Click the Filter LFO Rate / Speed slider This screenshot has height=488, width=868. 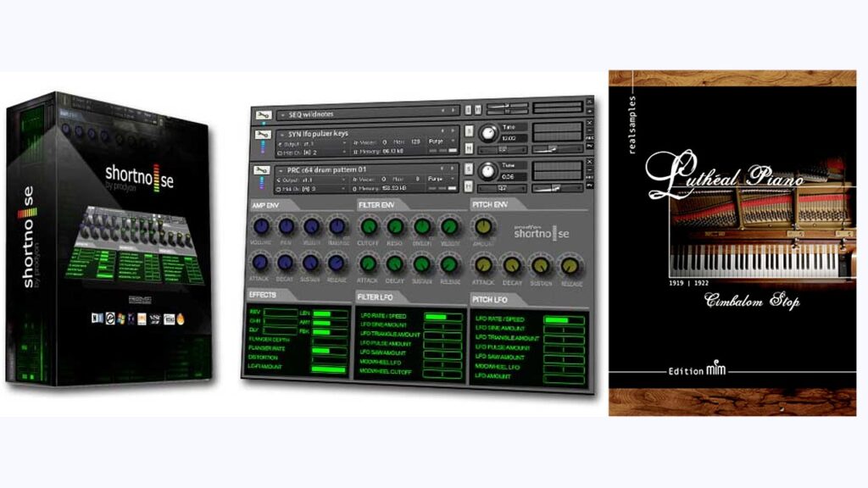tap(443, 317)
